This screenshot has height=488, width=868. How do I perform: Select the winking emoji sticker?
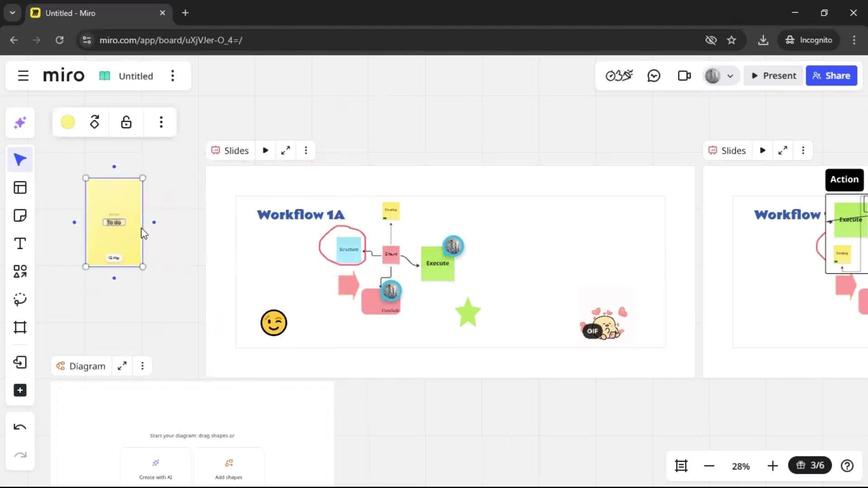(x=274, y=323)
